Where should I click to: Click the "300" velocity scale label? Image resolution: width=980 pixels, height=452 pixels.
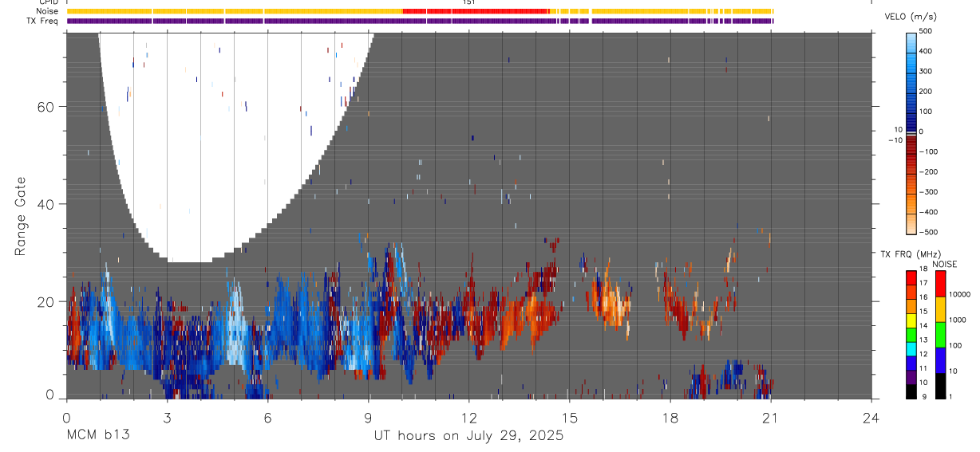coord(927,71)
